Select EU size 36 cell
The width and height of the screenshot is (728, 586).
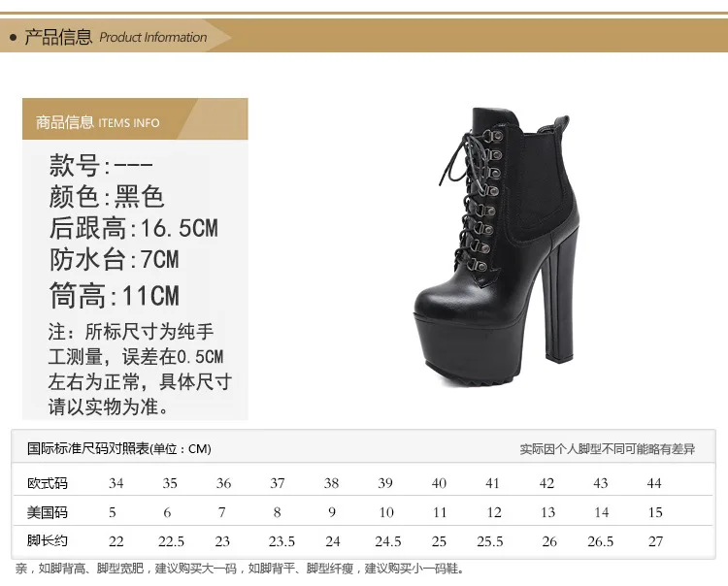tap(223, 483)
